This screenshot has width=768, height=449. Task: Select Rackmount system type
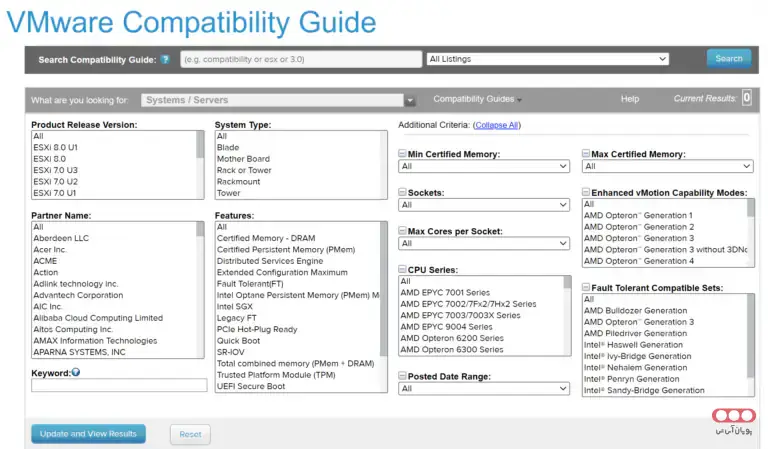239,181
